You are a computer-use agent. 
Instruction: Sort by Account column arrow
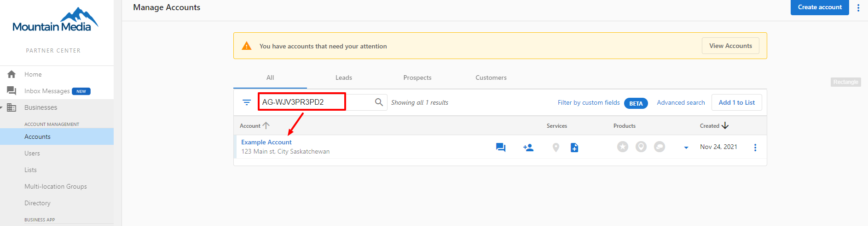coord(266,125)
